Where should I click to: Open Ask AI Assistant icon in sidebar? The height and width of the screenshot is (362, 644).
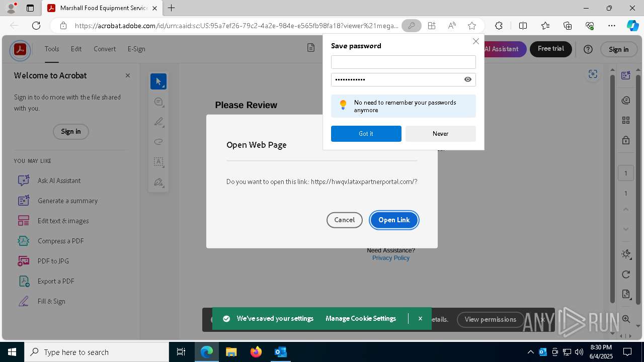(x=24, y=180)
